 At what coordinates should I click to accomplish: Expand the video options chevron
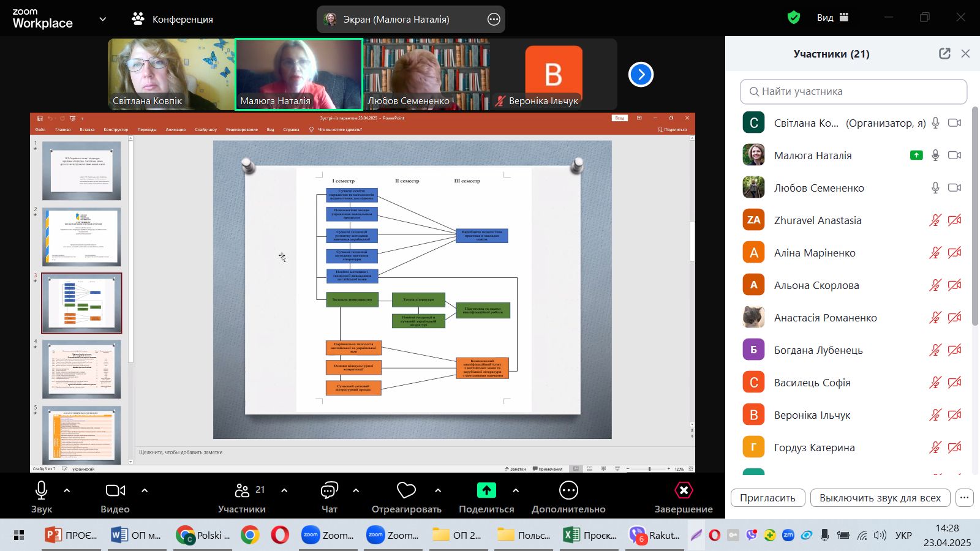pos(145,490)
